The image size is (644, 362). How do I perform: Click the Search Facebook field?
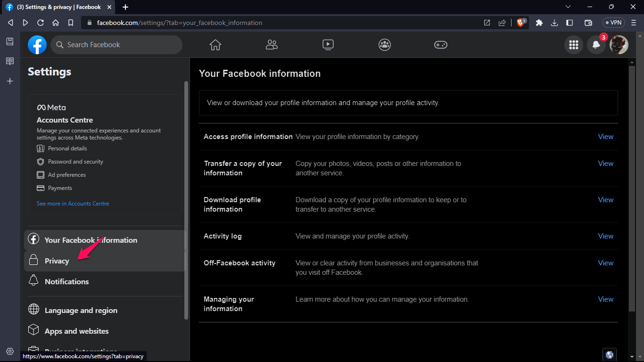coord(116,45)
